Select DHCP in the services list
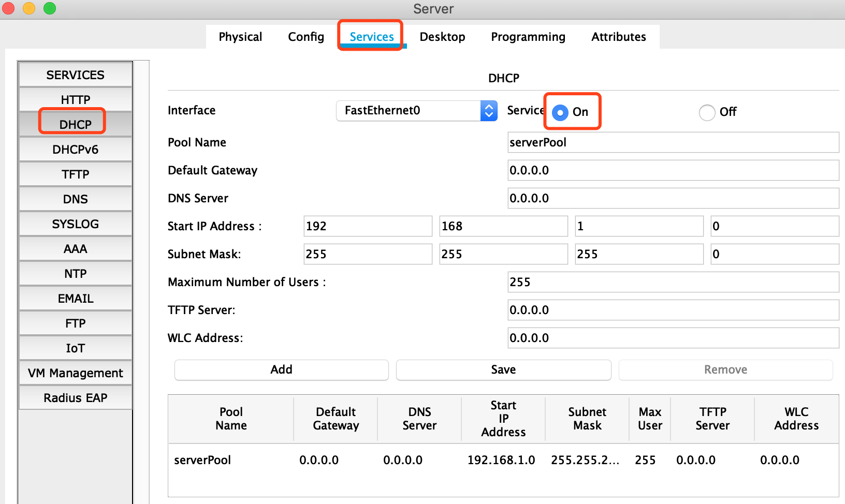Screen dimensions: 845x504 (x=76, y=125)
